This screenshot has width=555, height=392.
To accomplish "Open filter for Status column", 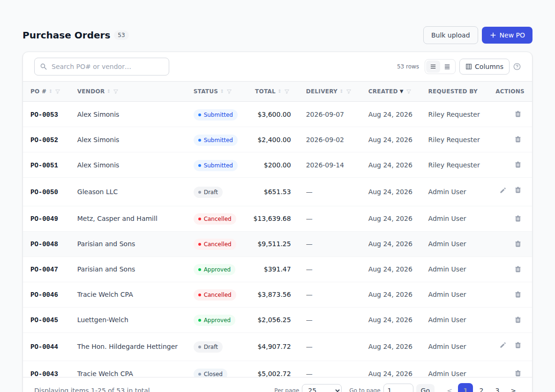I will tap(229, 91).
